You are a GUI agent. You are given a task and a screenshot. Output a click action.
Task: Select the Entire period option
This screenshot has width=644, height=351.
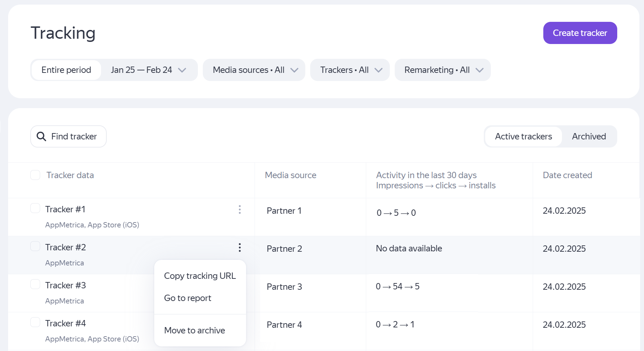click(66, 70)
